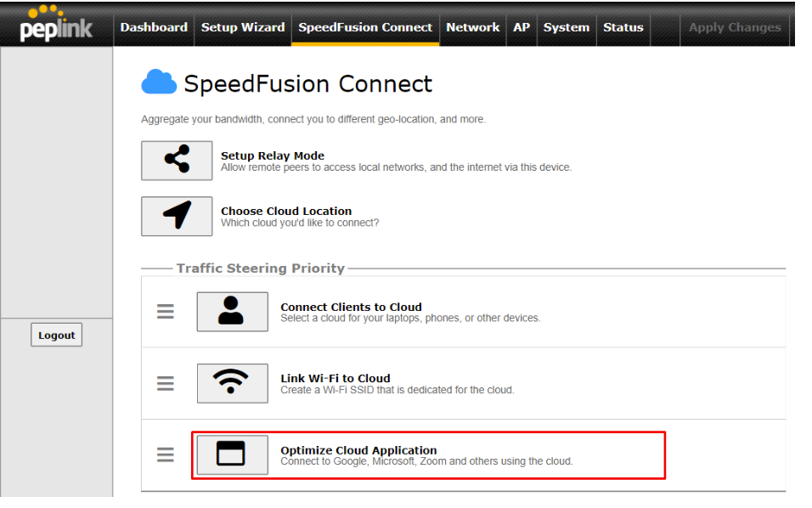The width and height of the screenshot is (812, 508).
Task: Select the Connect Clients to Cloud title
Action: tap(351, 307)
